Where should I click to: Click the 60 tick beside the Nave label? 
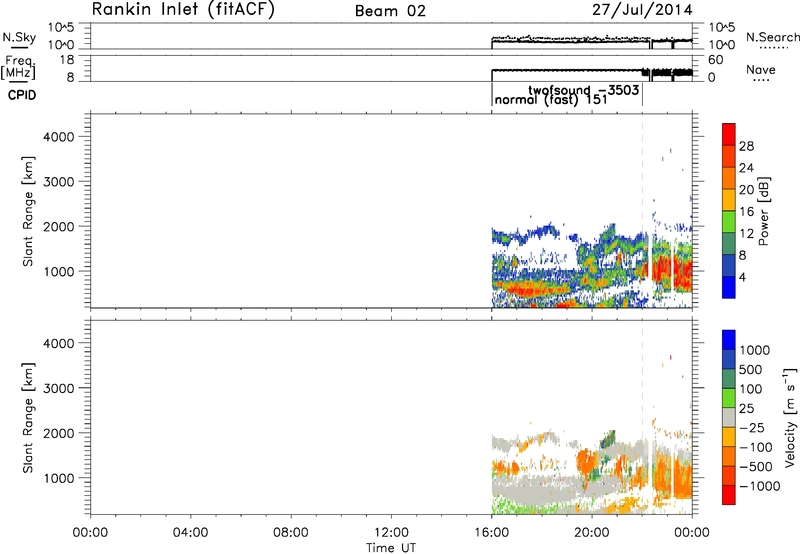point(716,60)
